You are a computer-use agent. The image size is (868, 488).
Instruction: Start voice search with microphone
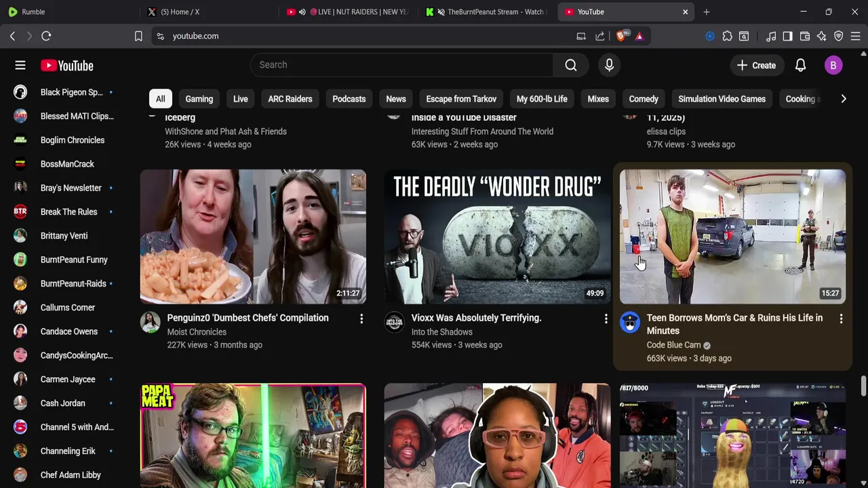pyautogui.click(x=609, y=65)
